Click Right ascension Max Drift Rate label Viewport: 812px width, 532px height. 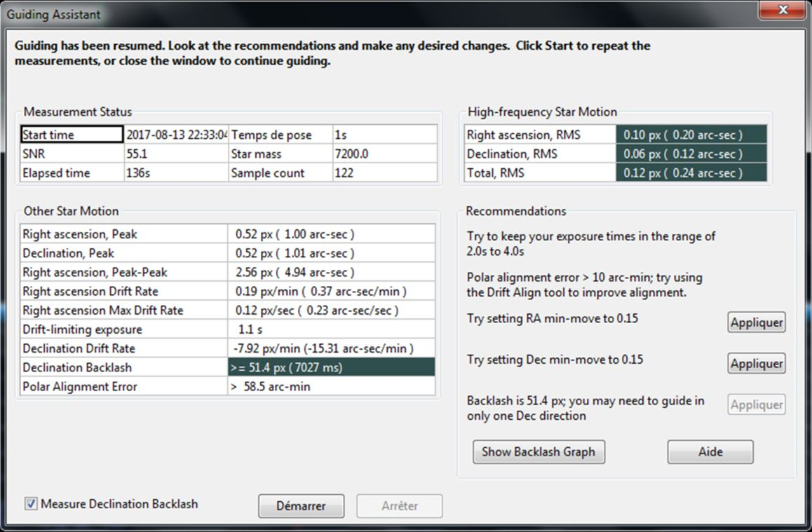(x=124, y=311)
